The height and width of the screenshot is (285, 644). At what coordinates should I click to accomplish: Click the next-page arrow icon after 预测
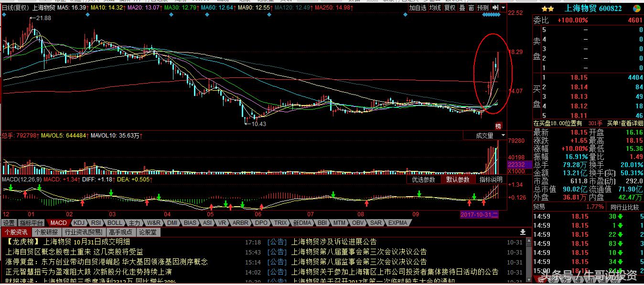495,8
